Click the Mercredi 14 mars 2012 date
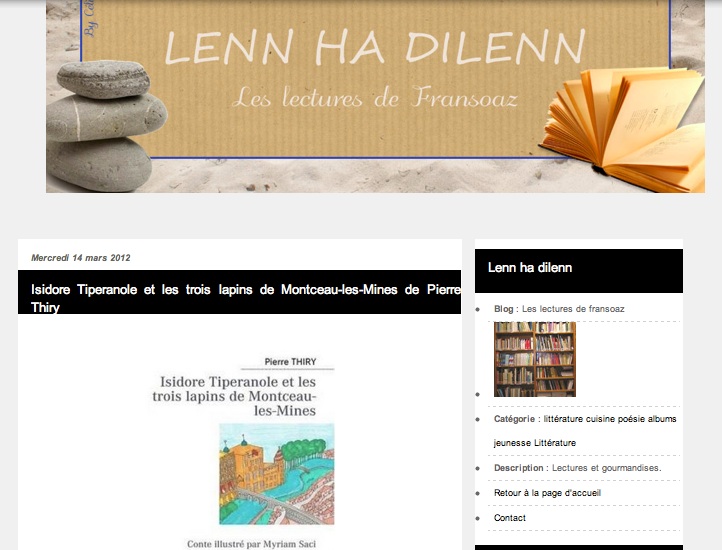 tap(81, 258)
